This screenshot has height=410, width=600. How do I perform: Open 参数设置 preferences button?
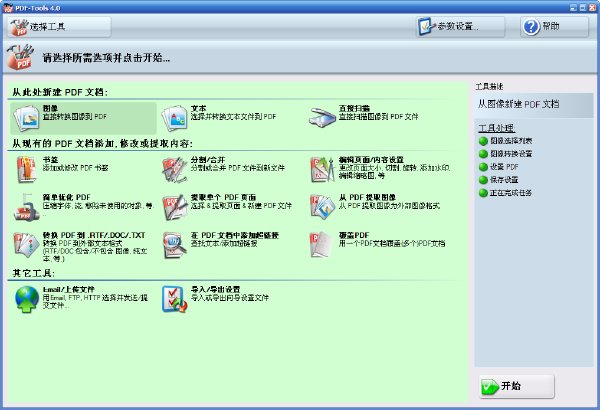coord(460,27)
